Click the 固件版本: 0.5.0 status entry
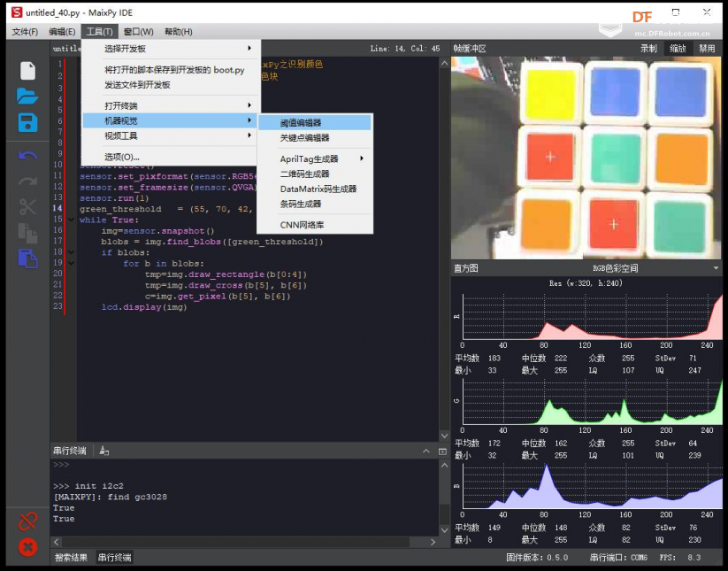Screen dimensions: 728x571 pyautogui.click(x=537, y=558)
